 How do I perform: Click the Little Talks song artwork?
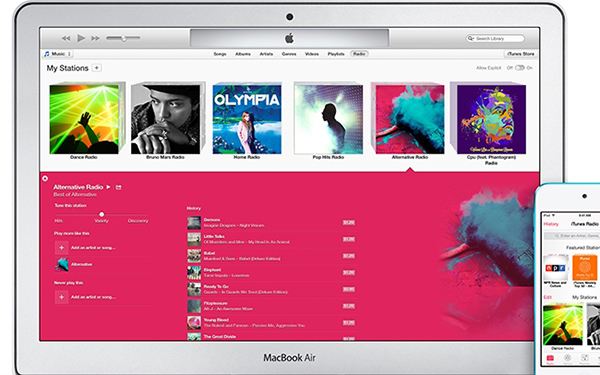(194, 239)
